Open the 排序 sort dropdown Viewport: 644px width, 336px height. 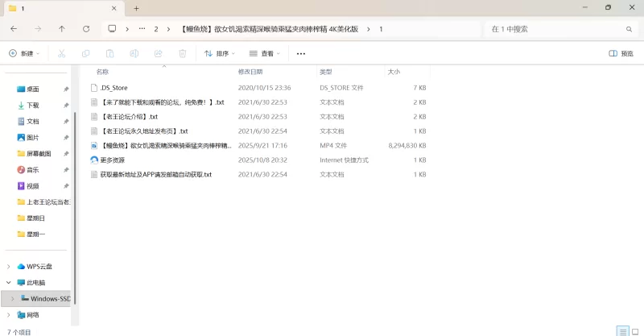(219, 53)
